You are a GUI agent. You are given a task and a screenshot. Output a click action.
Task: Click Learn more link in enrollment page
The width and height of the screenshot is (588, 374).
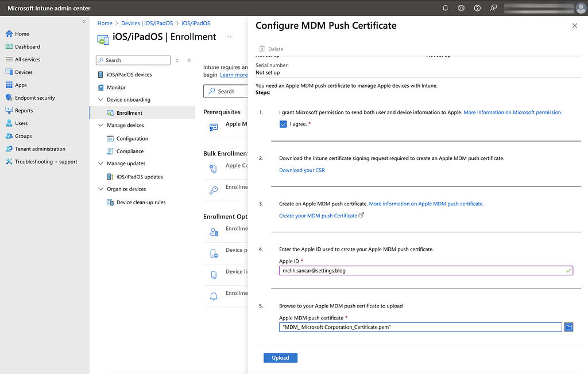tap(234, 75)
